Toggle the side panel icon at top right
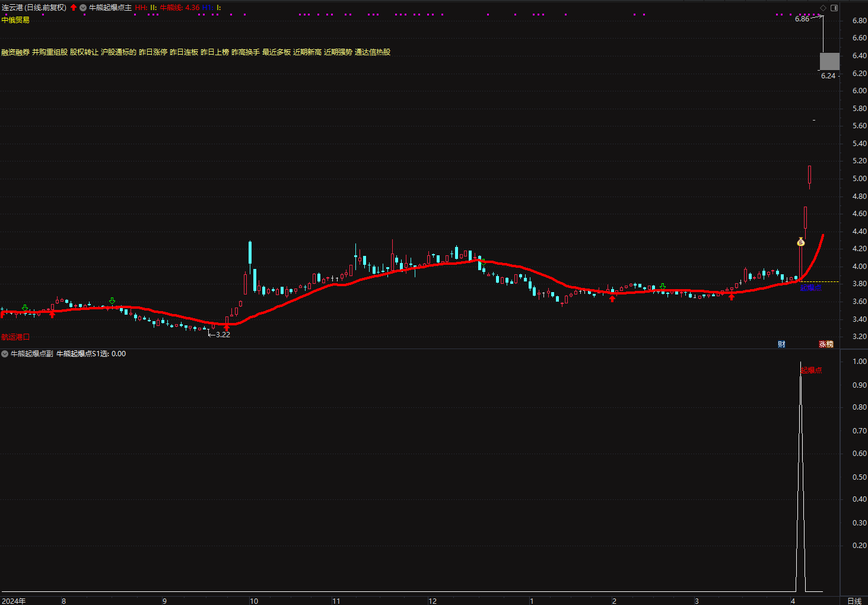The image size is (868, 605). point(834,8)
